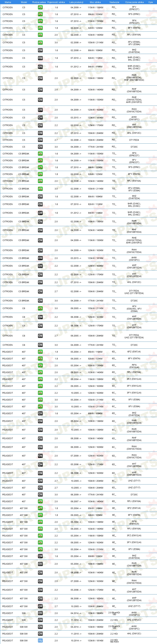Click '06.2006 ->' in C6 4HT row
157x644 pixels.
[x=76, y=326]
